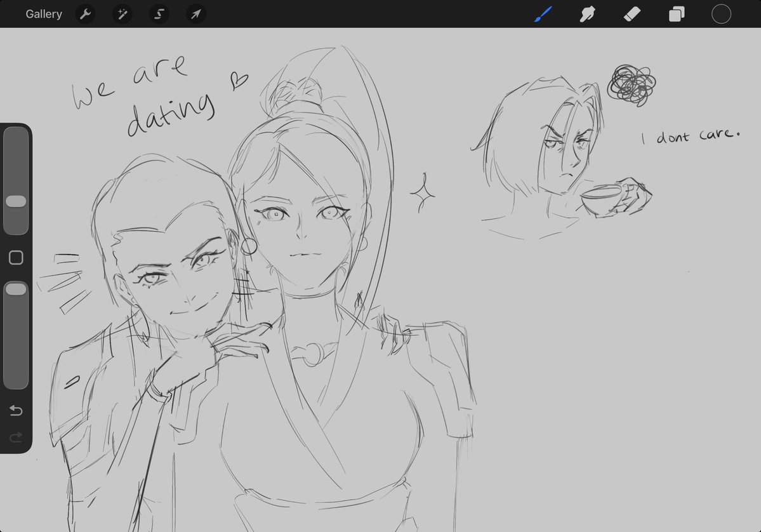
Task: Return to the Gallery
Action: point(44,14)
